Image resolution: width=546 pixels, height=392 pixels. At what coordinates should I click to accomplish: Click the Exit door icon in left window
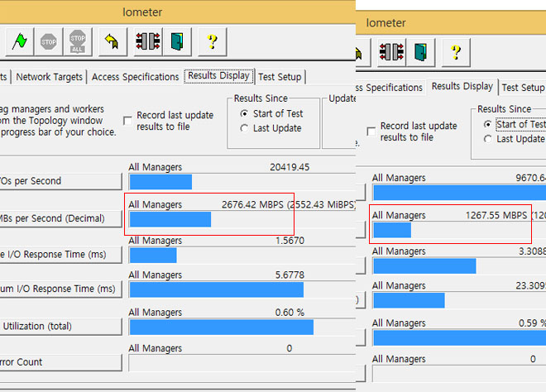[176, 40]
